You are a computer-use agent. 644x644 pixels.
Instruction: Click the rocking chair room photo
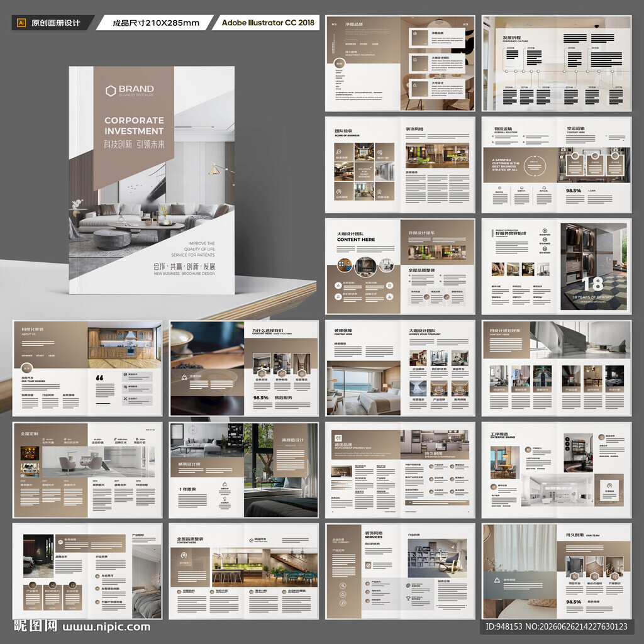click(437, 558)
